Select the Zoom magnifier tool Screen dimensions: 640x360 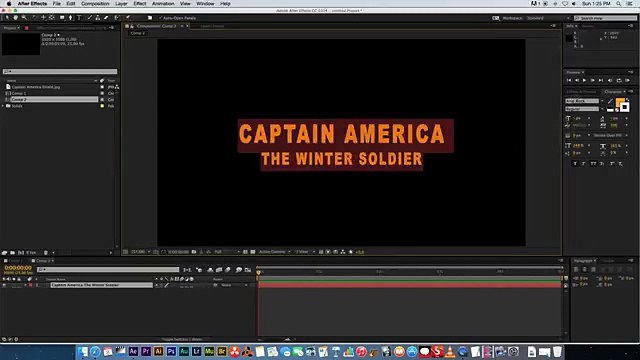tap(24, 18)
